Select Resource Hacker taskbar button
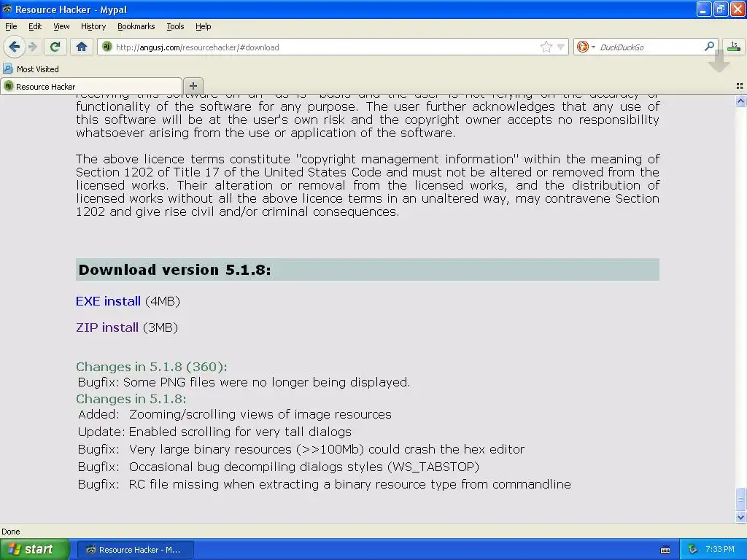747x560 pixels. pyautogui.click(x=135, y=550)
